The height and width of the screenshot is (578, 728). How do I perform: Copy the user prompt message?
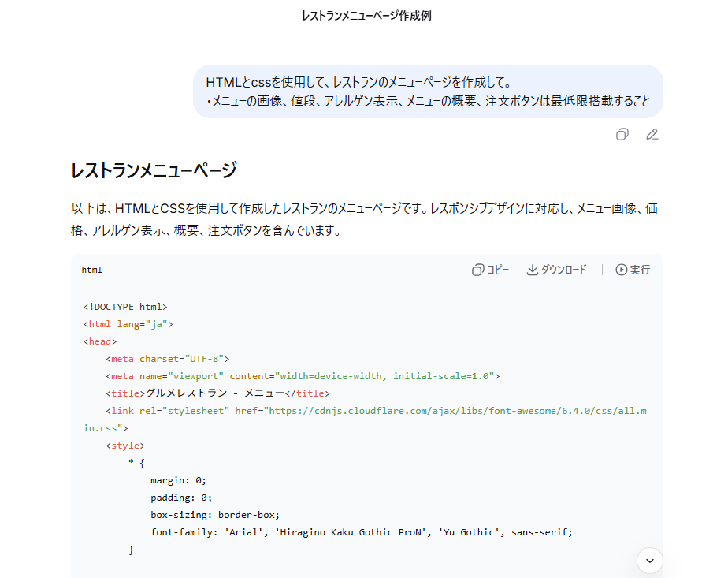[x=622, y=135]
